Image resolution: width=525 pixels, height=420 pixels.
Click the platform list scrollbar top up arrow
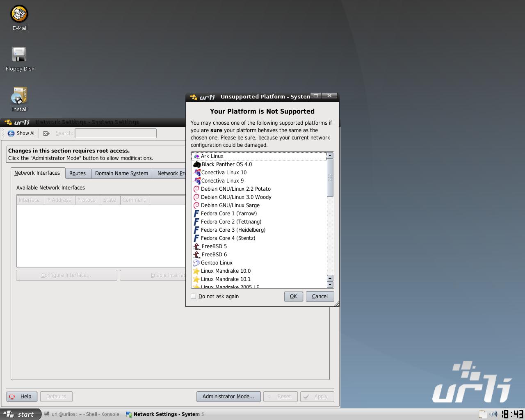[x=330, y=156]
